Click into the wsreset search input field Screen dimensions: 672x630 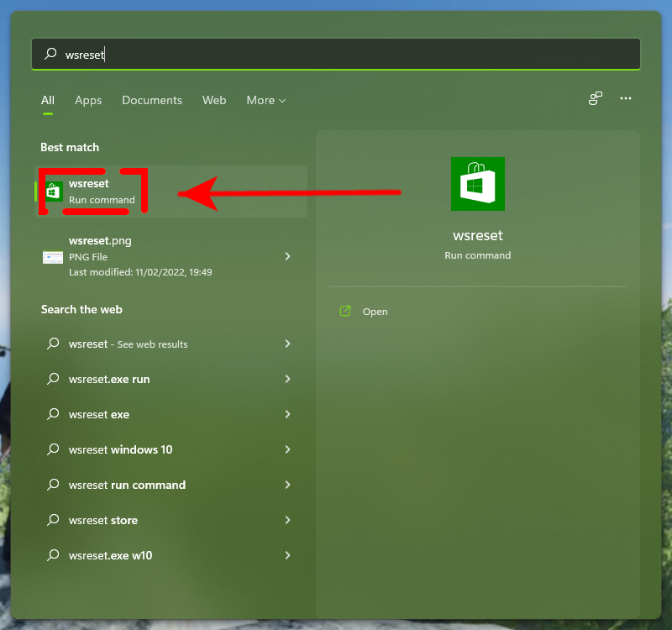336,54
